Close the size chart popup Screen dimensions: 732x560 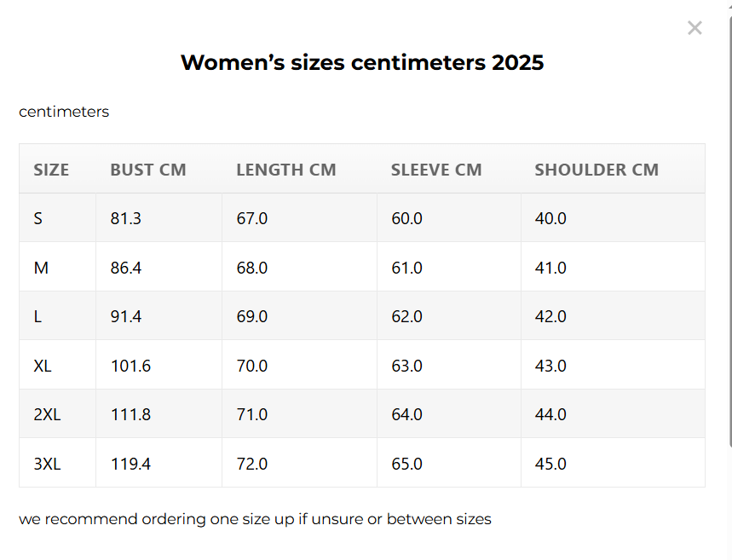coord(695,28)
